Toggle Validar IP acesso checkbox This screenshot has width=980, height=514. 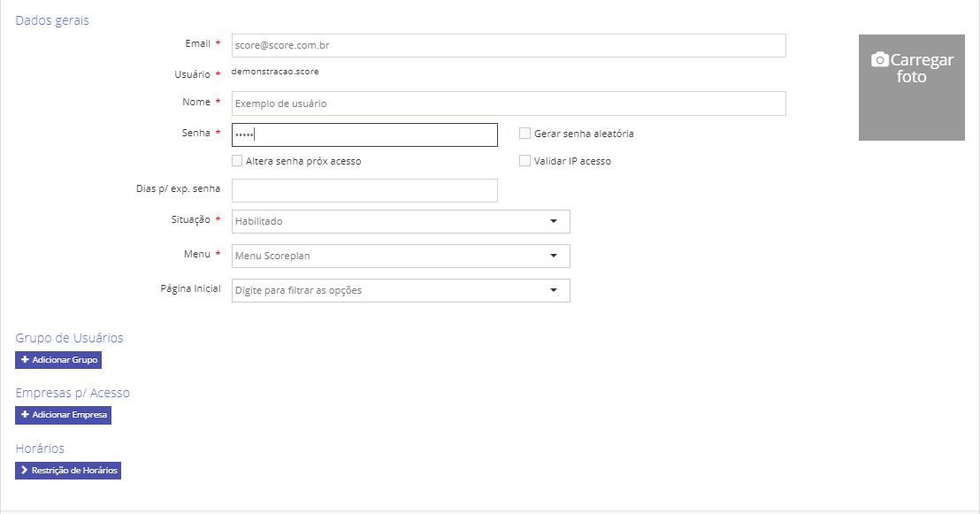pyautogui.click(x=524, y=161)
